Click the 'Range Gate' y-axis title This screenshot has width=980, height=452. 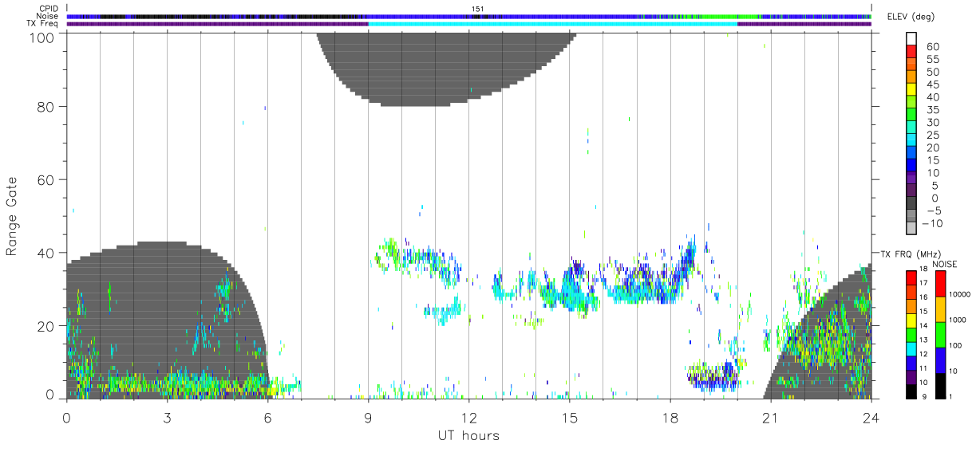coord(13,216)
